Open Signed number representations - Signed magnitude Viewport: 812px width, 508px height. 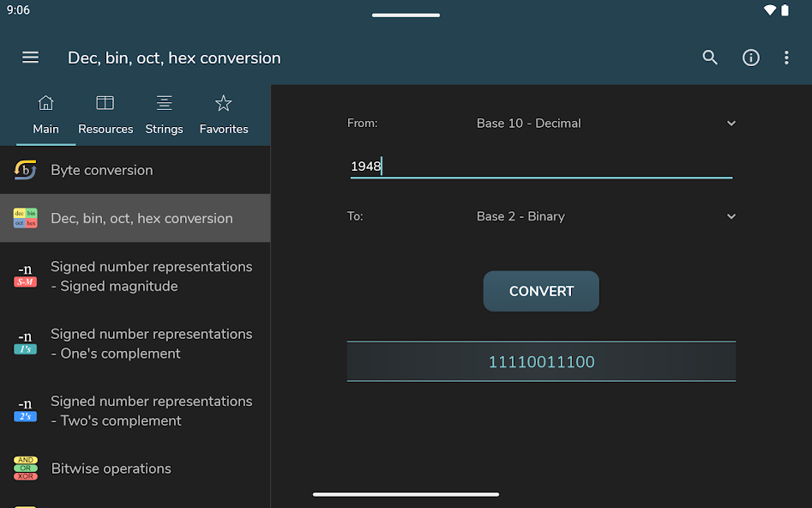coord(135,275)
